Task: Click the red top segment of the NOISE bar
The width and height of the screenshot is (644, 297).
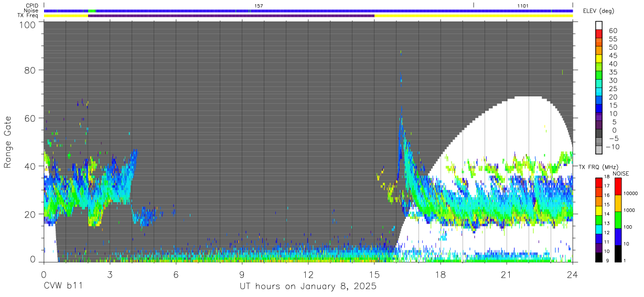Action: [617, 186]
